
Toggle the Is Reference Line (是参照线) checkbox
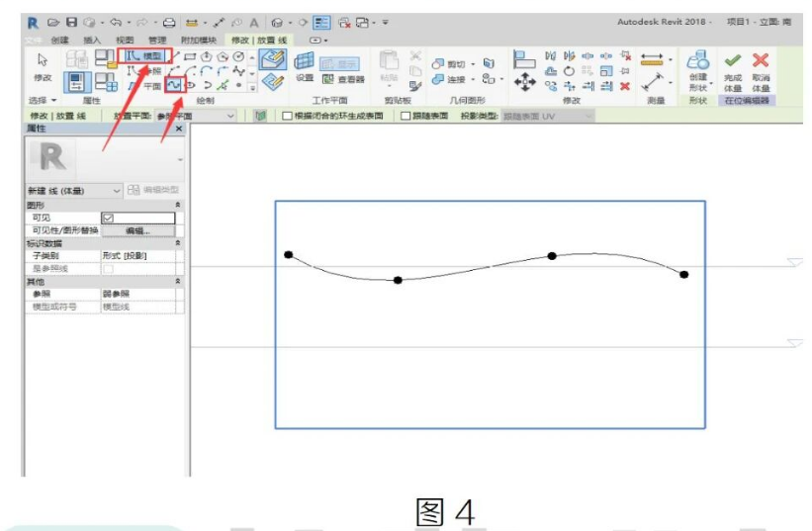(x=108, y=269)
